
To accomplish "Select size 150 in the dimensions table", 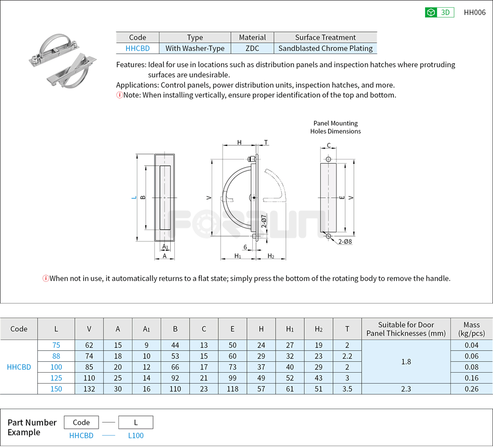I will click(x=56, y=389).
